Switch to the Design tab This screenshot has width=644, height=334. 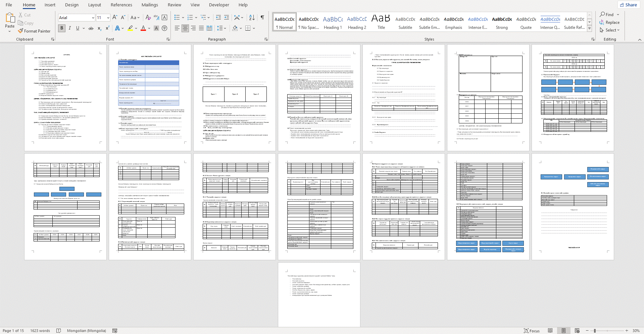[72, 5]
